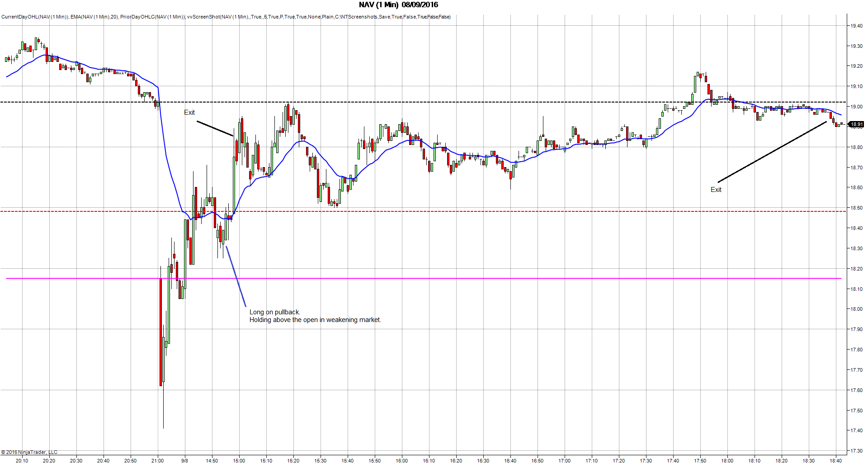This screenshot has height=467, width=868.
Task: Click the 14:50 time axis label
Action: pos(212,461)
